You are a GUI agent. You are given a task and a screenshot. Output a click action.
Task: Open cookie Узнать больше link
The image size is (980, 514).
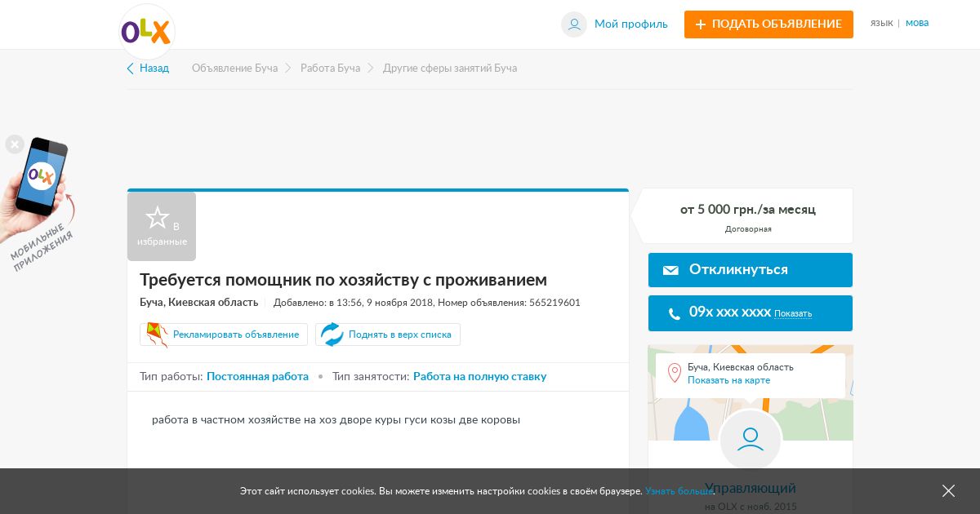tap(679, 491)
